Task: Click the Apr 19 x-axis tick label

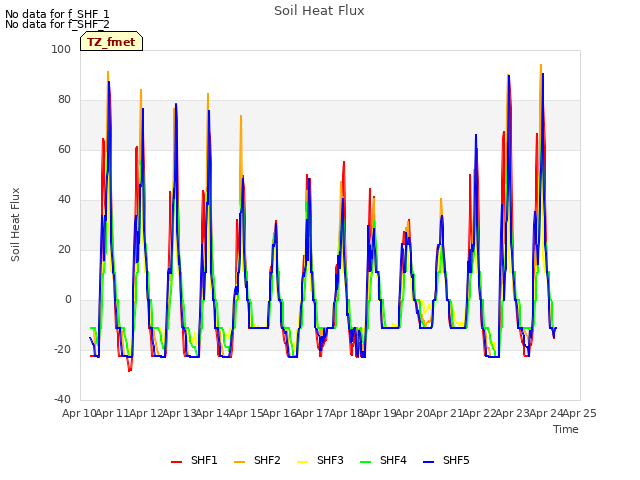Action: click(380, 413)
